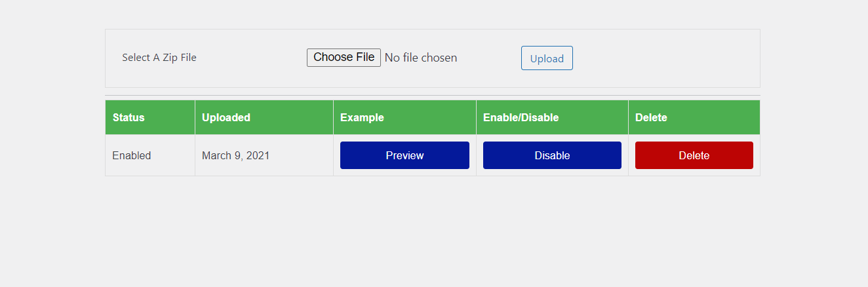Click the "No file chosen" text
The image size is (868, 287).
(x=421, y=58)
